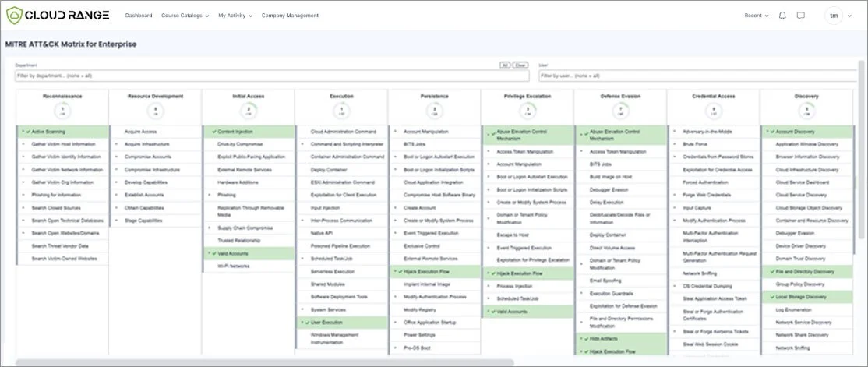Viewport: 868px width, 367px height.
Task: Click the Credential Access coverage gauge
Action: pyautogui.click(x=714, y=111)
